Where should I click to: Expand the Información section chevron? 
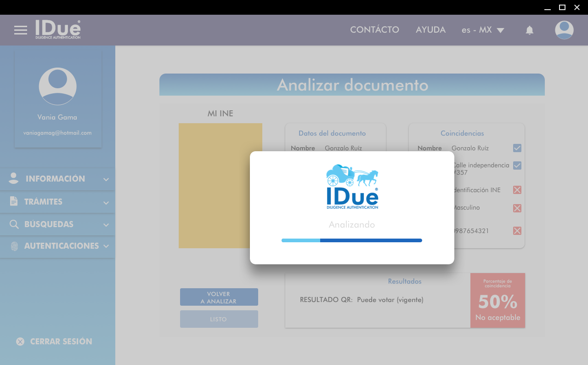(106, 179)
